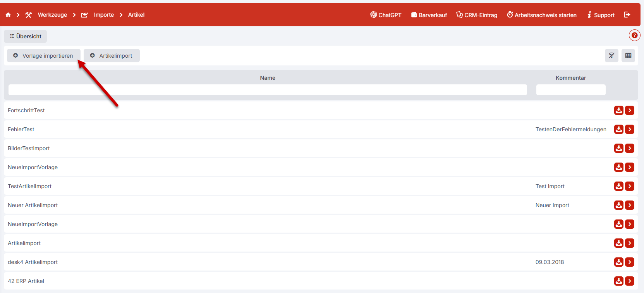Download the desk4 Artikelimport template
644x293 pixels.
click(618, 262)
